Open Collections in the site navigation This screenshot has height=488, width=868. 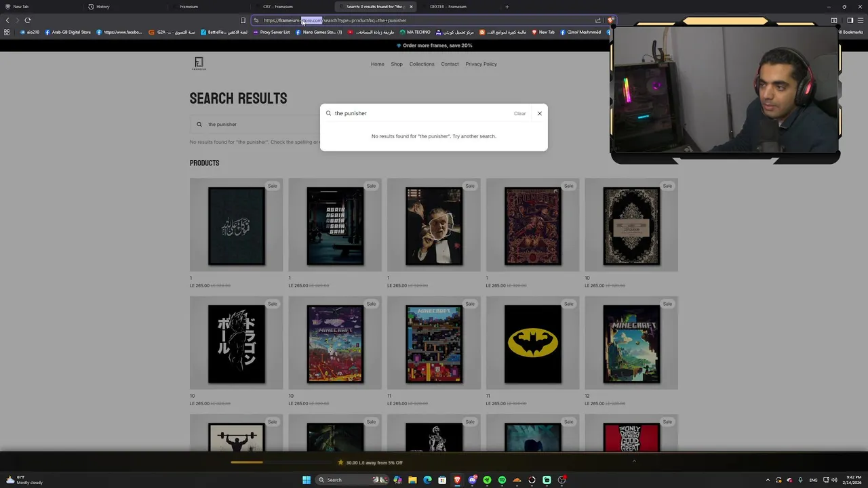(x=422, y=64)
